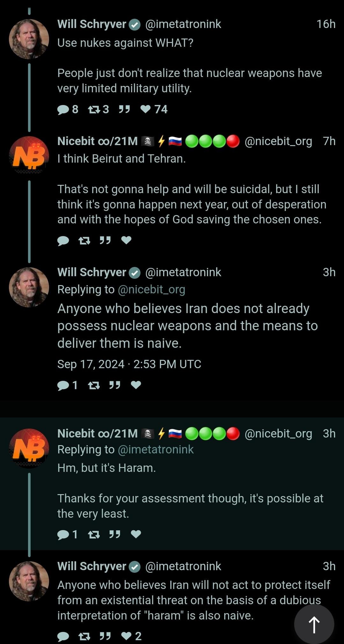This screenshot has width=344, height=644.
Task: Reply to the "Hm, but it's Haram" tweet
Action: point(63,535)
